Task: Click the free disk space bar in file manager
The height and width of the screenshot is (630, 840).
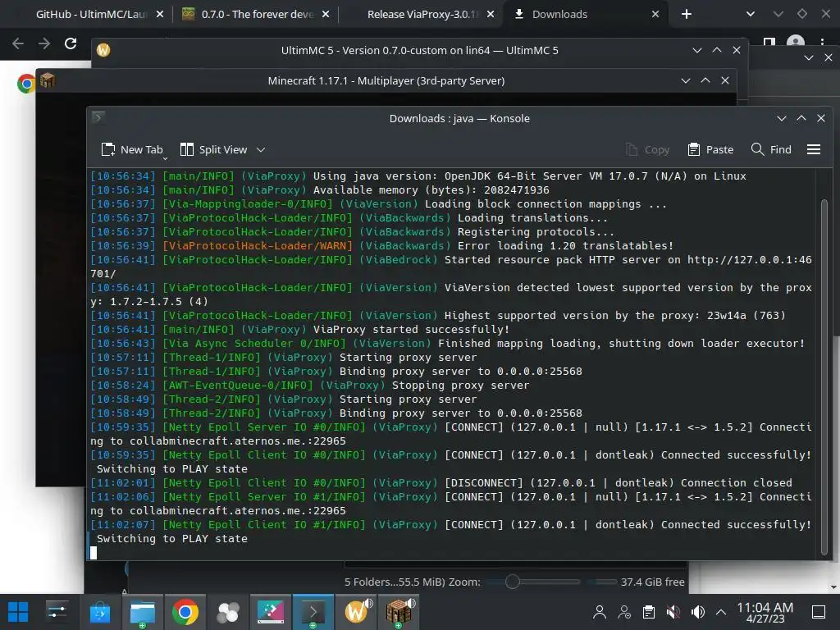Action: (x=603, y=582)
